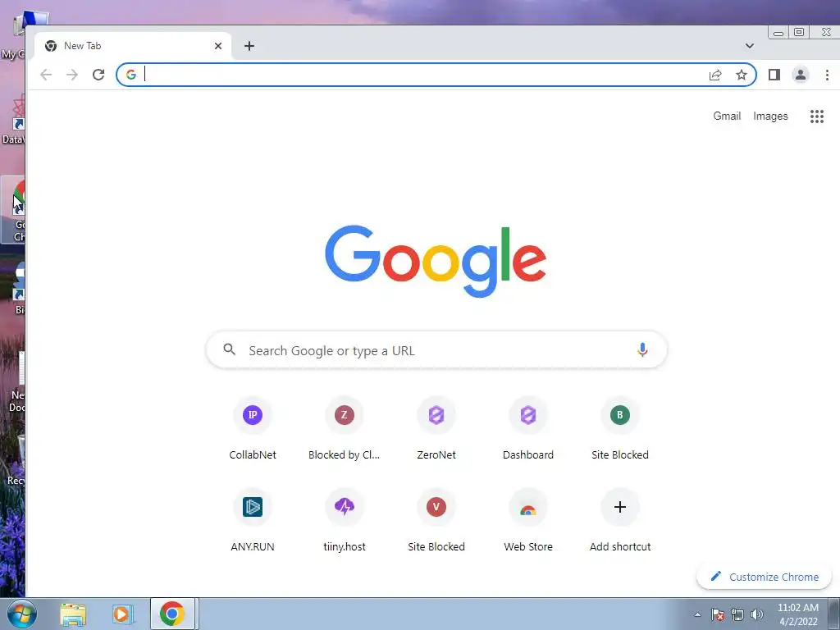840x630 pixels.
Task: Click Customize Chrome button
Action: click(x=764, y=577)
